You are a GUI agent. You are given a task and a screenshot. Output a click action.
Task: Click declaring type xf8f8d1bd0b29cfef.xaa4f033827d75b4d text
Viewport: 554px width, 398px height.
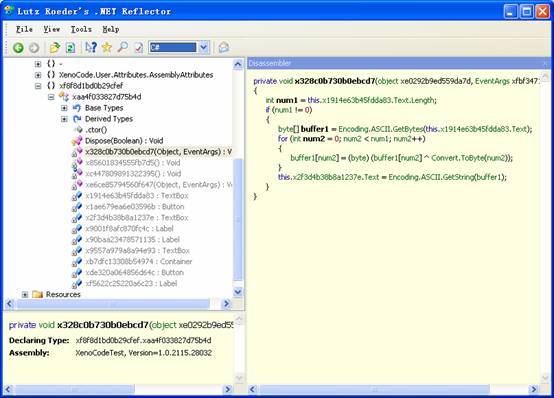tap(143, 340)
